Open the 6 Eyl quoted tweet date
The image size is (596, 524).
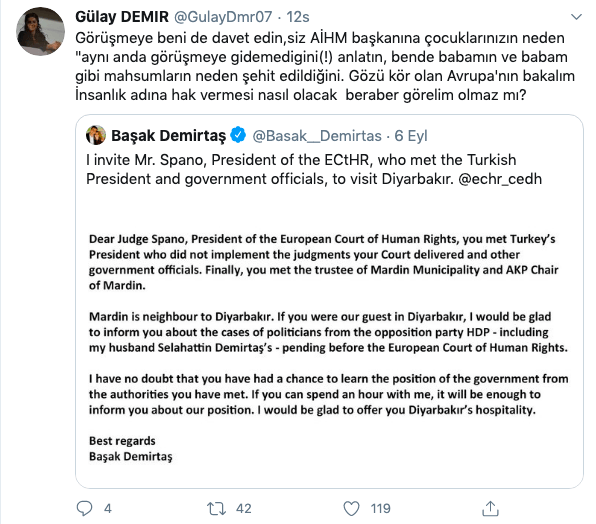(x=411, y=136)
